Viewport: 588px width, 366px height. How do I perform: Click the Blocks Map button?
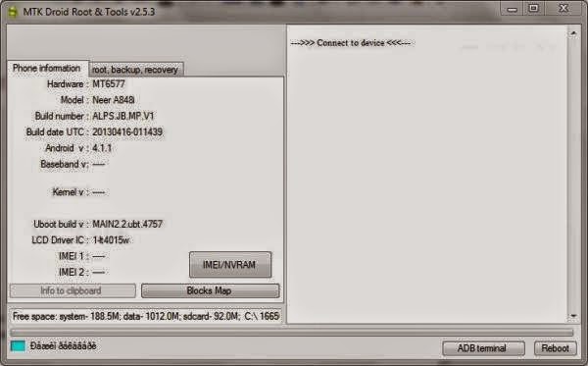(x=210, y=290)
